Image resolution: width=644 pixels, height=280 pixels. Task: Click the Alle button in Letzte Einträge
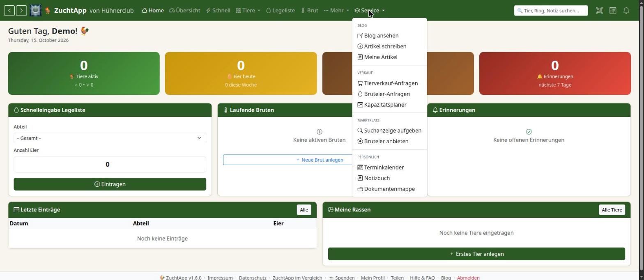pyautogui.click(x=304, y=210)
